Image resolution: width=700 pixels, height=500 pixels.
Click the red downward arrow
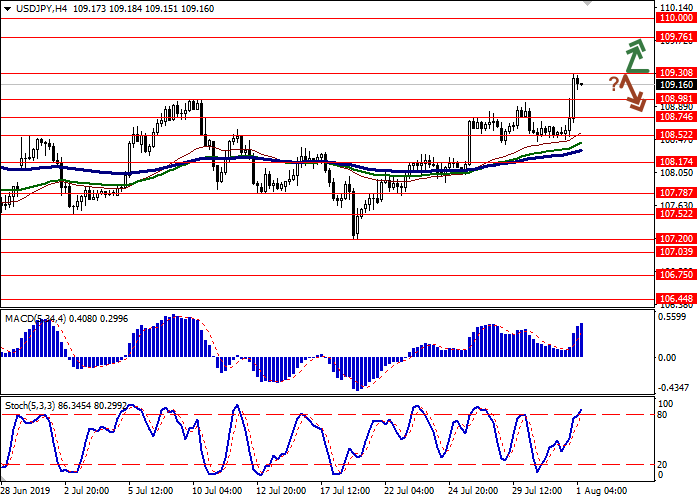632,95
